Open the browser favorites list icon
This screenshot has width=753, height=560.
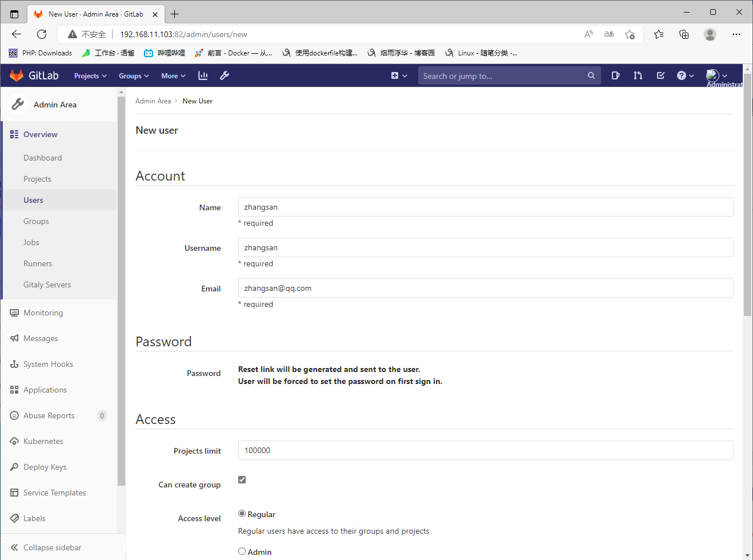pos(659,34)
